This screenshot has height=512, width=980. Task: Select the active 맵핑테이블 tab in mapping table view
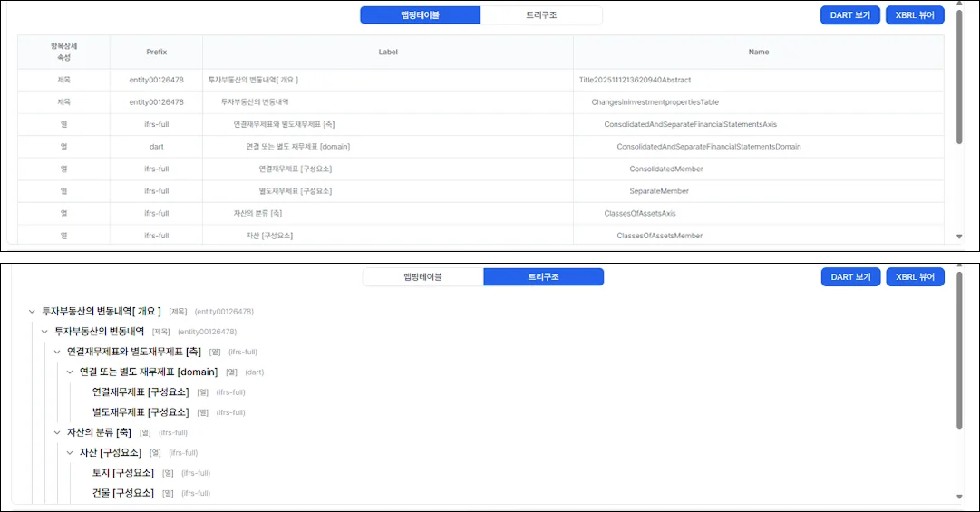pyautogui.click(x=420, y=15)
